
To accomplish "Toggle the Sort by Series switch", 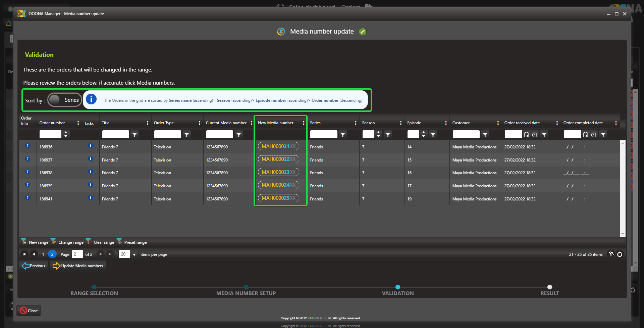I will [64, 100].
